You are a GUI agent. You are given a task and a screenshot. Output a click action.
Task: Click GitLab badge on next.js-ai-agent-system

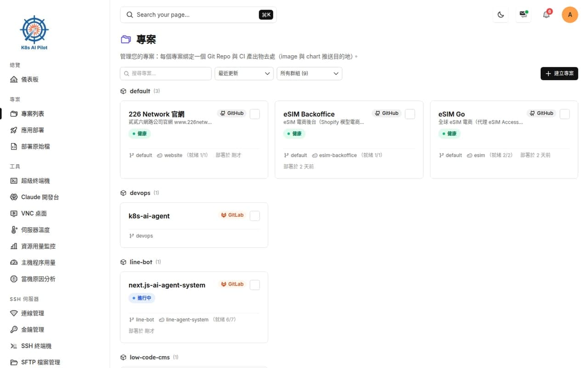pyautogui.click(x=232, y=284)
